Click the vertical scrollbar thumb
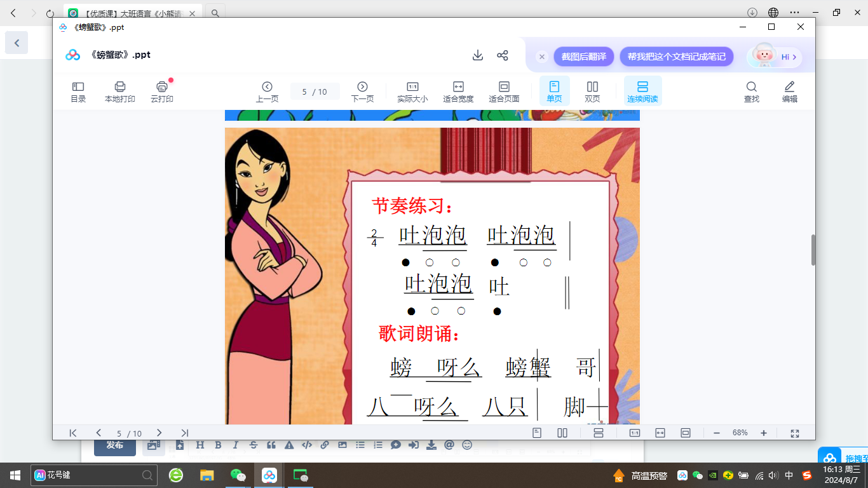868x488 pixels. pyautogui.click(x=813, y=250)
